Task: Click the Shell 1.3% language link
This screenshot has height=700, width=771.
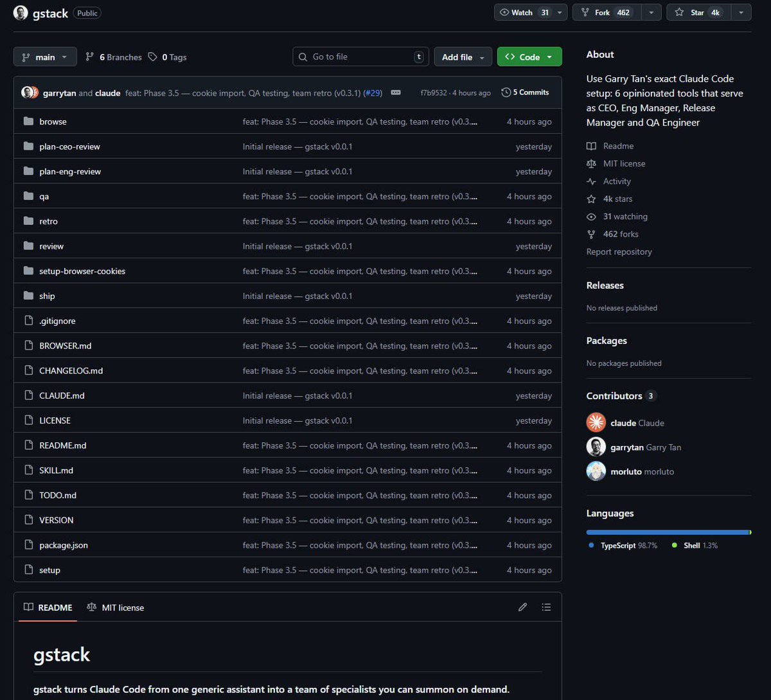Action: point(695,545)
